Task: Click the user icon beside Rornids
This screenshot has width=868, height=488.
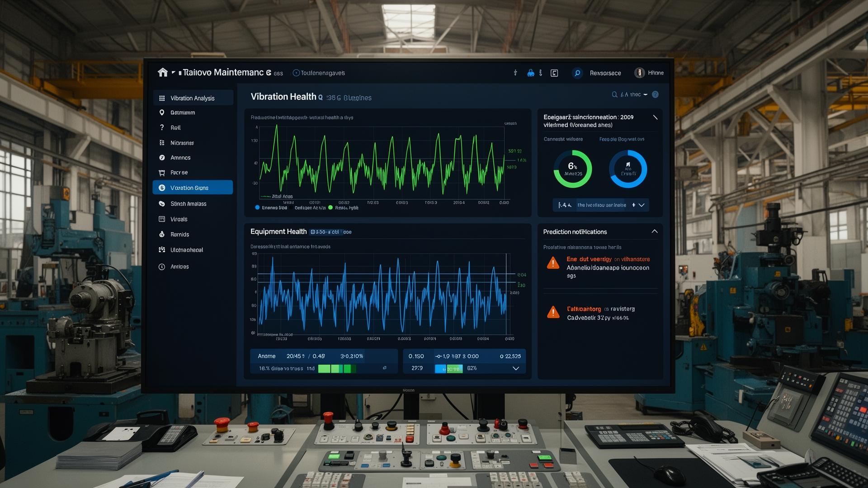Action: point(162,234)
